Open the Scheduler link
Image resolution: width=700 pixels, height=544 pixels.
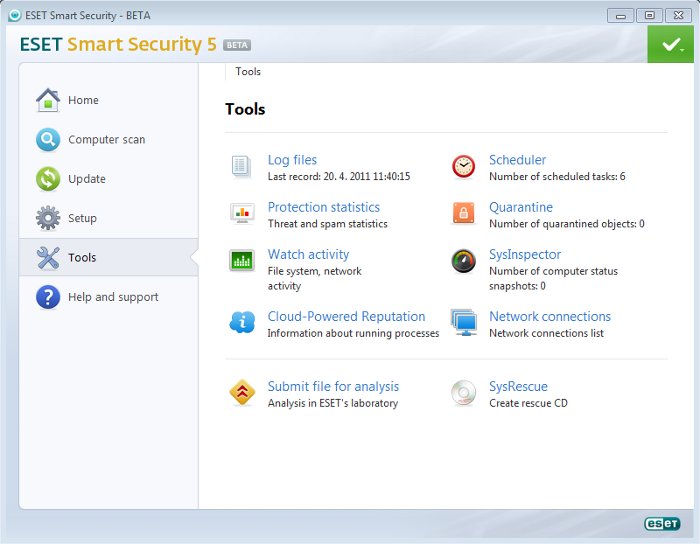[x=517, y=160]
